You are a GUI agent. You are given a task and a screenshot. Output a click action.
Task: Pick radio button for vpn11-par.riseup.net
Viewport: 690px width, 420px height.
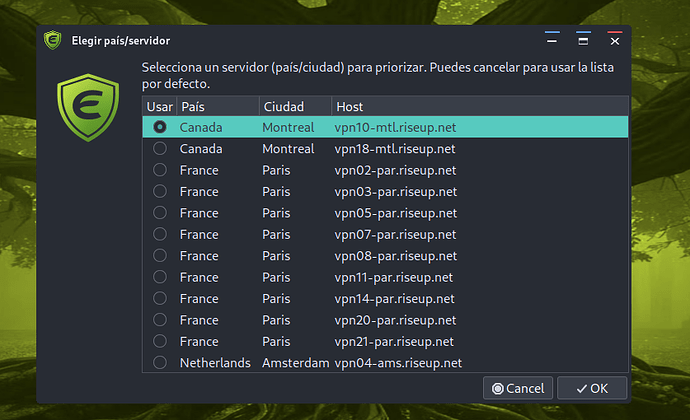click(x=160, y=277)
